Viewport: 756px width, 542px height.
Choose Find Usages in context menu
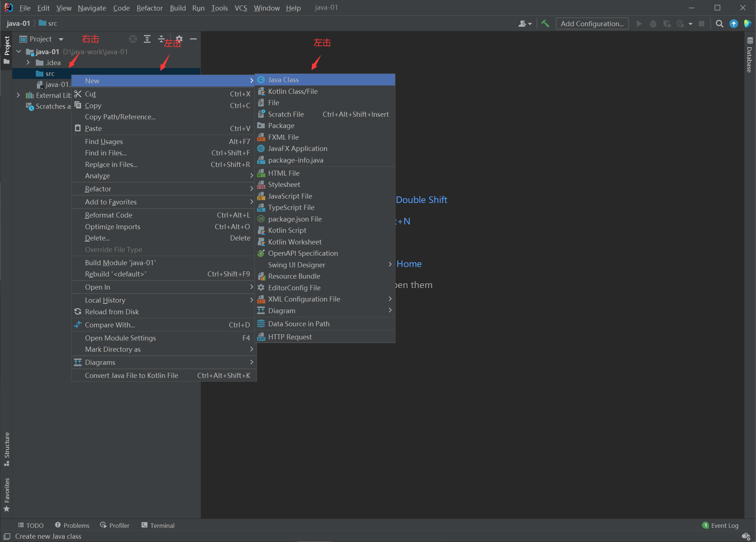coord(164,142)
